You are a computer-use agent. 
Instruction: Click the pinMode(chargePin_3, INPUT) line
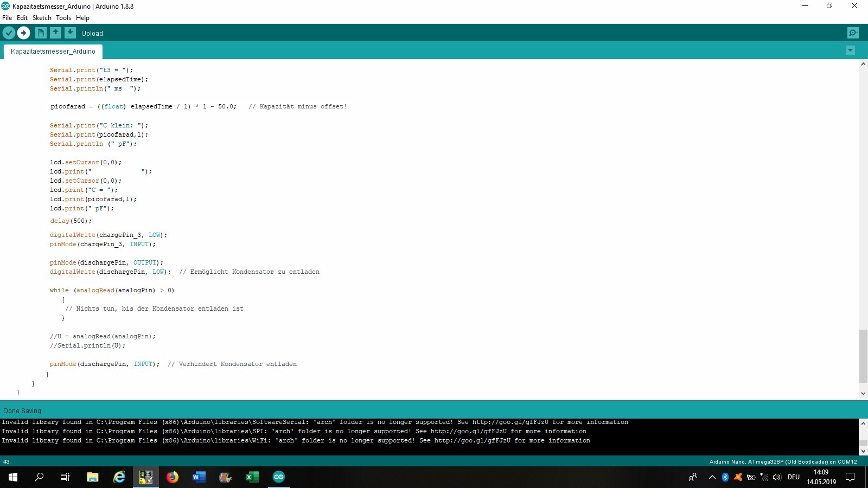point(103,245)
